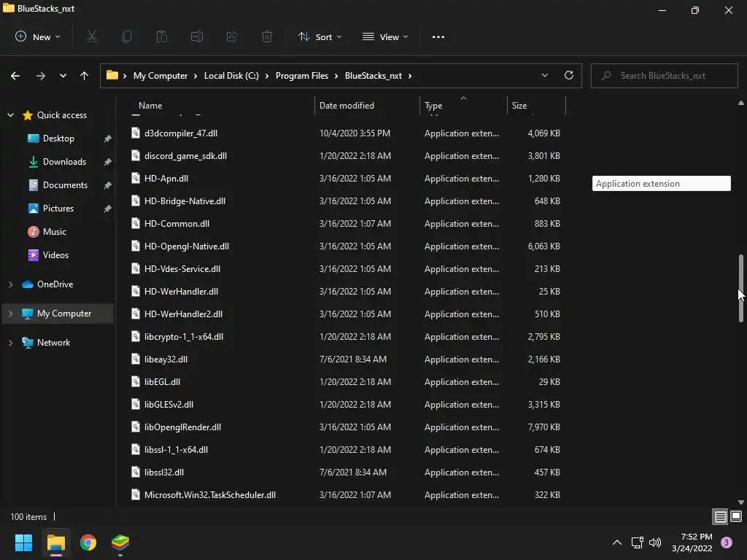
Task: Navigate to My Computer breadcrumb segment
Action: point(160,76)
